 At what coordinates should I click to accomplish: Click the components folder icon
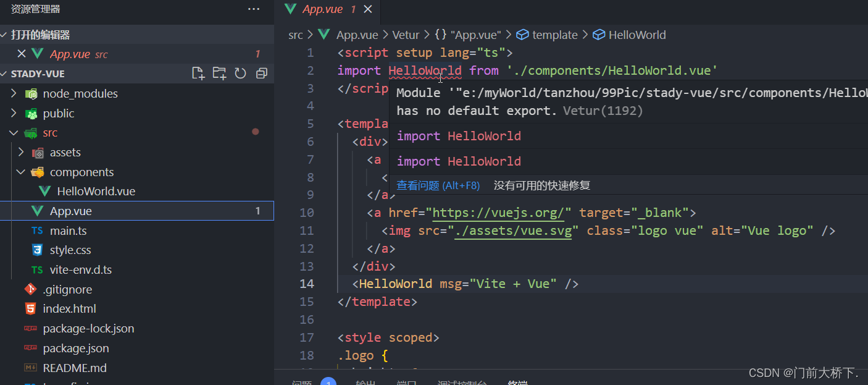coord(38,172)
